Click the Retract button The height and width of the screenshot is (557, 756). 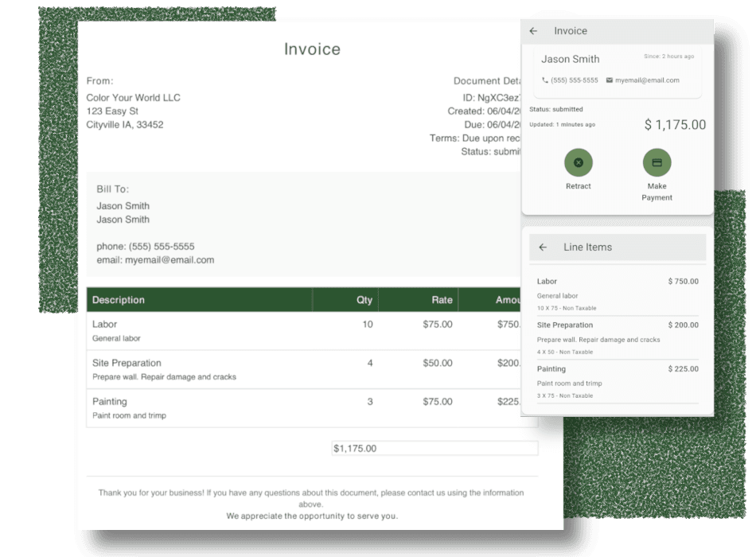click(579, 185)
